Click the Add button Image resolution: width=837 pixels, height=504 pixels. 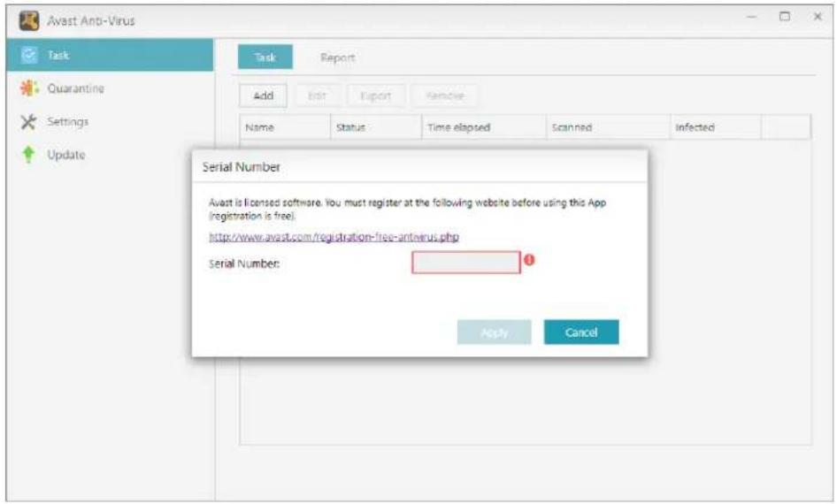(263, 95)
